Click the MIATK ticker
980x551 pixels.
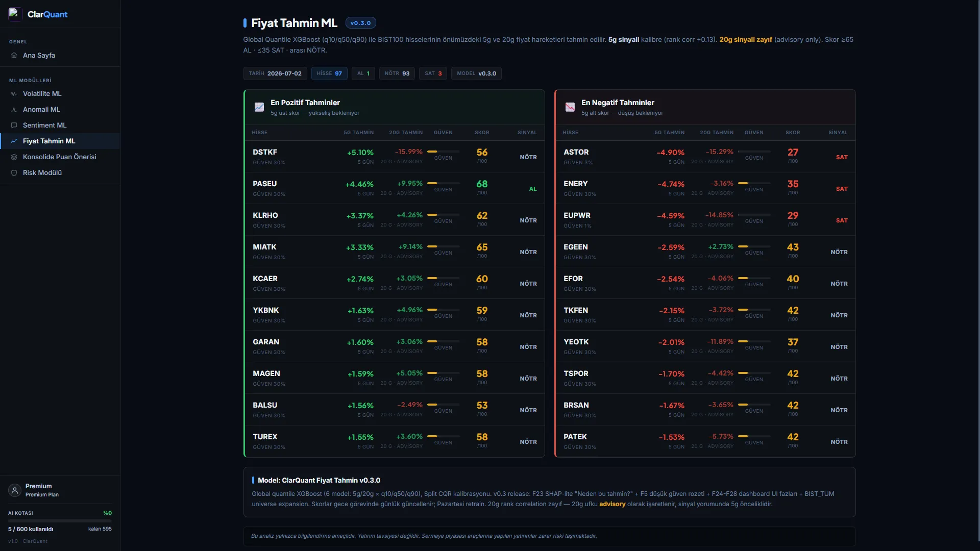click(264, 247)
